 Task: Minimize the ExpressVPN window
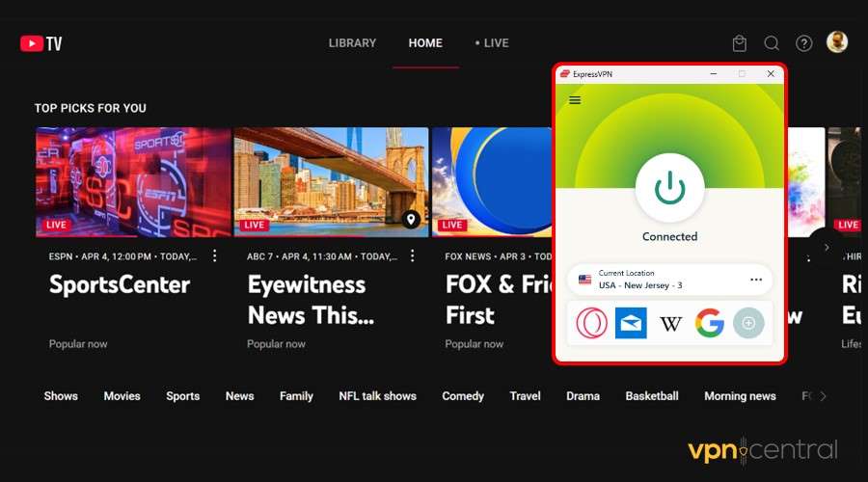(714, 73)
